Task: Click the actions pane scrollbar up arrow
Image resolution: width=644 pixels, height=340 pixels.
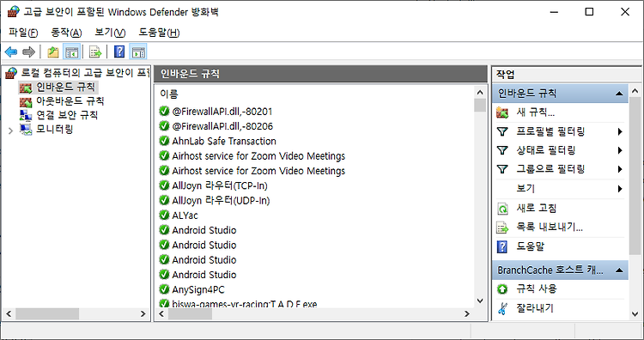Action: [635, 91]
